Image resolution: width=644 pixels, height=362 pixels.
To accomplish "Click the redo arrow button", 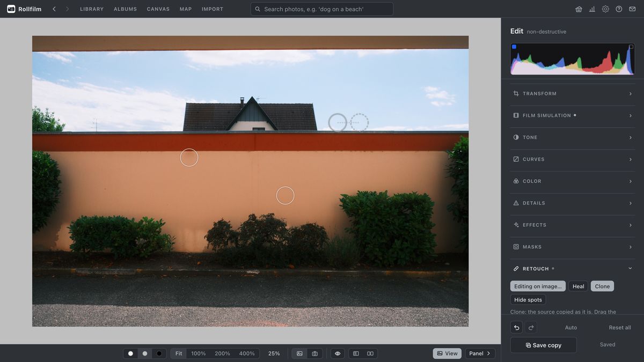I will pyautogui.click(x=531, y=327).
